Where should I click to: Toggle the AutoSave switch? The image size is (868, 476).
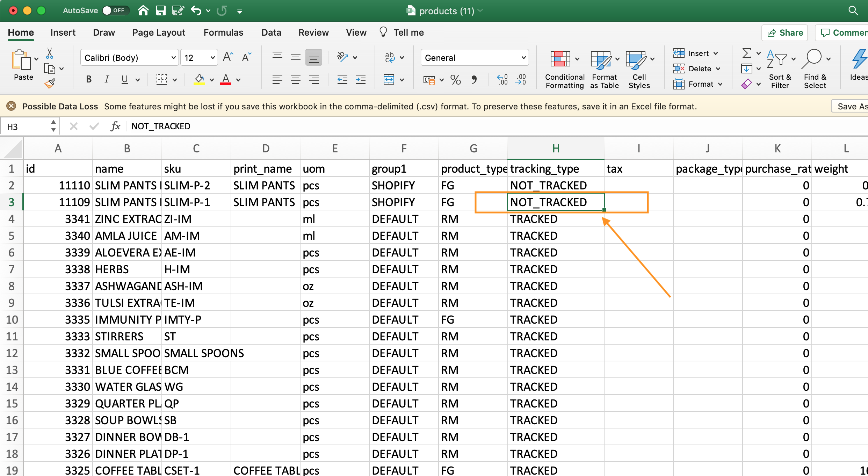click(115, 10)
